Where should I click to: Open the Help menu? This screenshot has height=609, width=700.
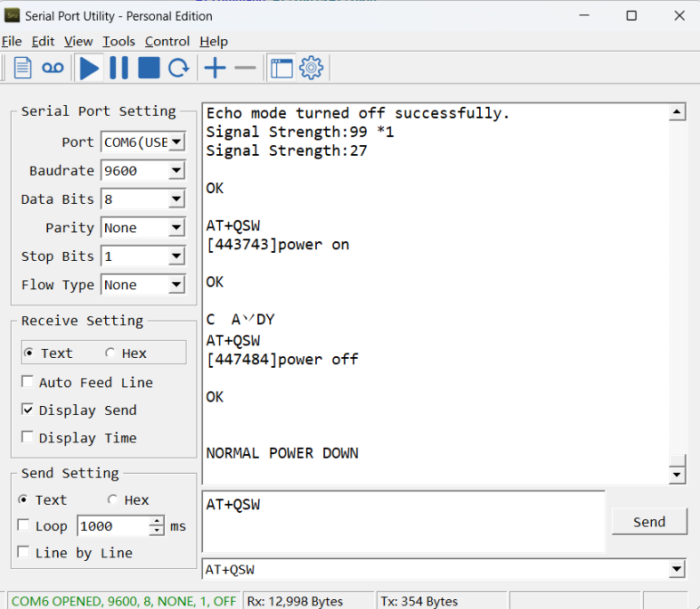pyautogui.click(x=214, y=42)
